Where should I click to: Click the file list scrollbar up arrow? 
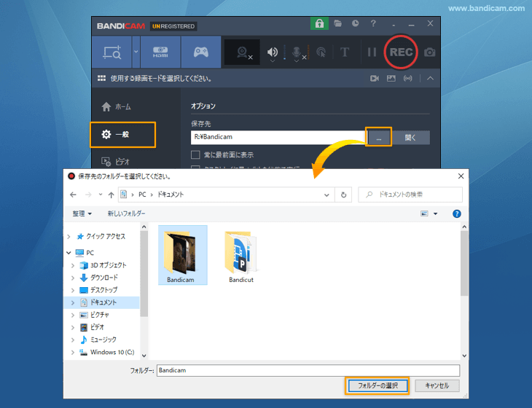coord(464,227)
